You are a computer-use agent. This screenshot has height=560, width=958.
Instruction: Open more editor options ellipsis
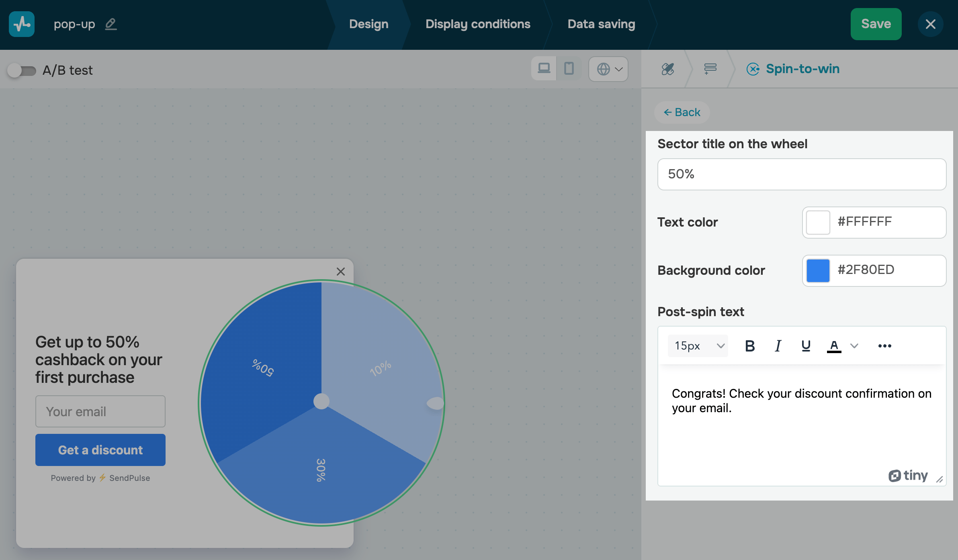click(x=884, y=346)
